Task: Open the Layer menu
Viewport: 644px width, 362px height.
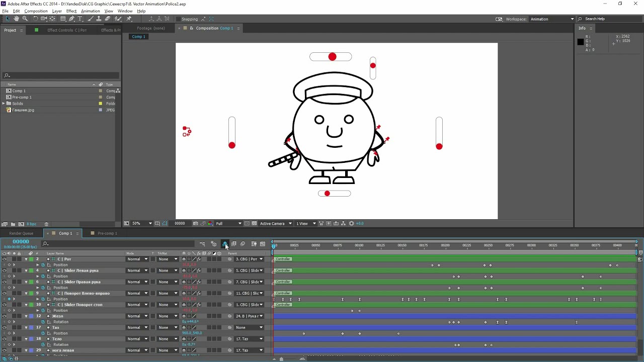Action: [57, 11]
